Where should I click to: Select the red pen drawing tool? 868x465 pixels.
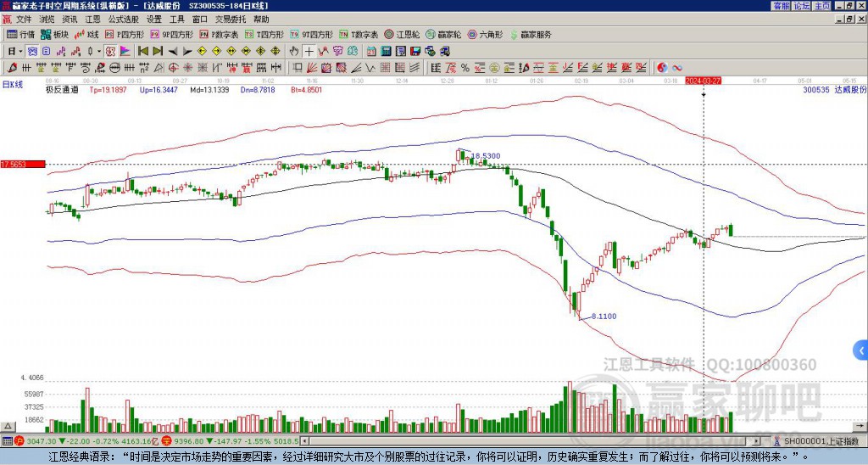(x=11, y=68)
